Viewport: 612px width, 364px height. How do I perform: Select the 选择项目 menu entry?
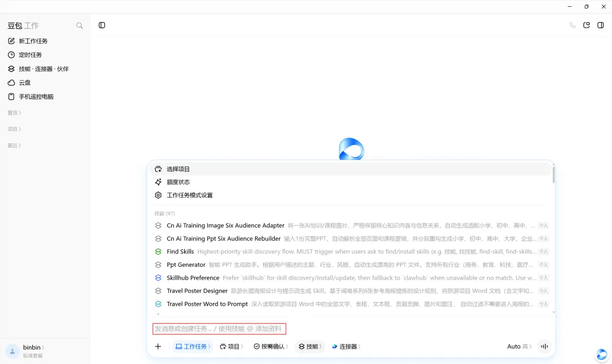[351, 169]
